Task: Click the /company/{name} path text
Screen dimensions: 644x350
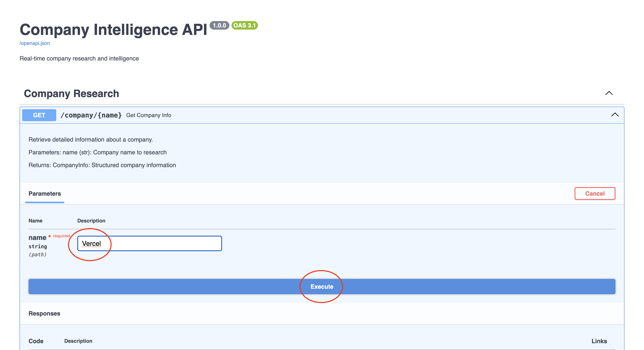Action: coord(91,115)
